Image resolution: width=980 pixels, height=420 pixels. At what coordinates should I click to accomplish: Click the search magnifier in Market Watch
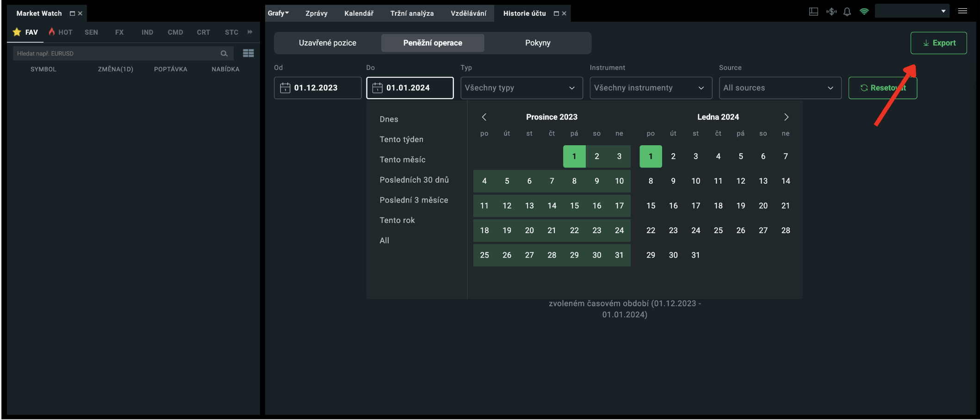coord(224,54)
